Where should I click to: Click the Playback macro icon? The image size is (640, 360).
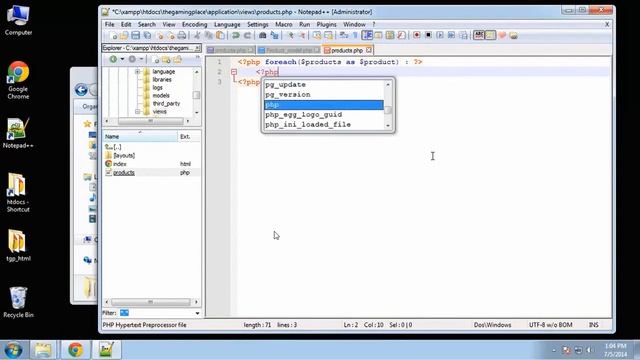[440, 36]
